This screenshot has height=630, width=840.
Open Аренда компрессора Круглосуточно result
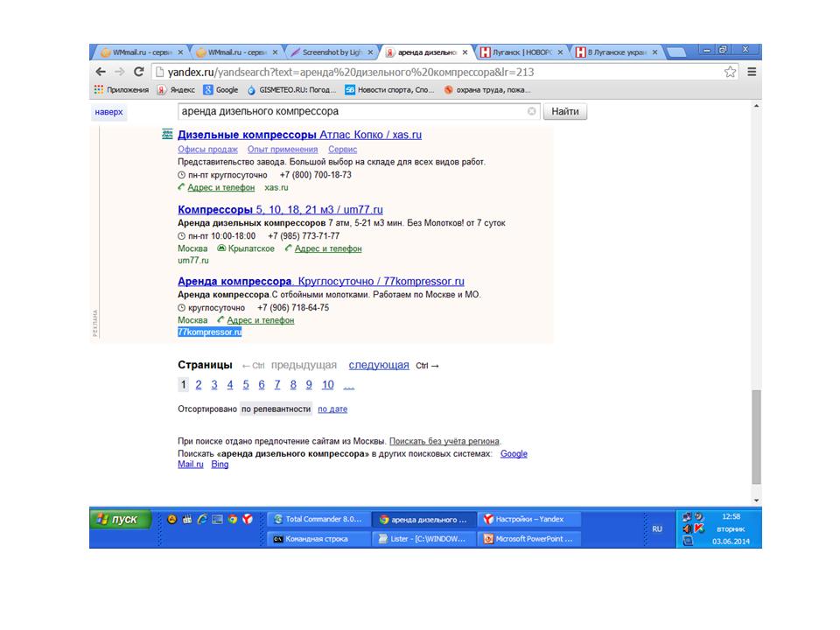tap(321, 281)
